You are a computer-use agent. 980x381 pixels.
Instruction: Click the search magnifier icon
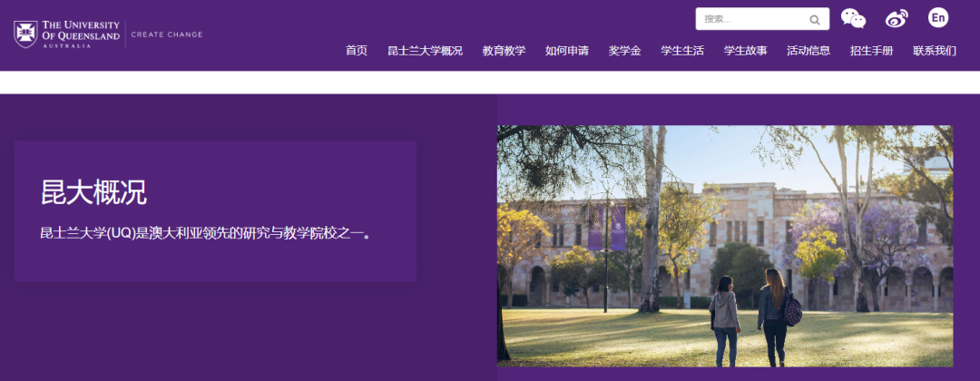(814, 19)
